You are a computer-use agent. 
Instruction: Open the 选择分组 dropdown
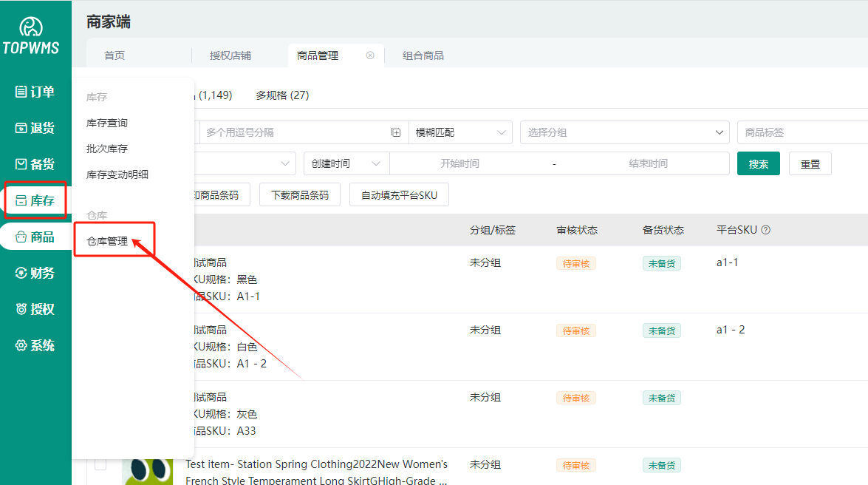click(x=625, y=132)
